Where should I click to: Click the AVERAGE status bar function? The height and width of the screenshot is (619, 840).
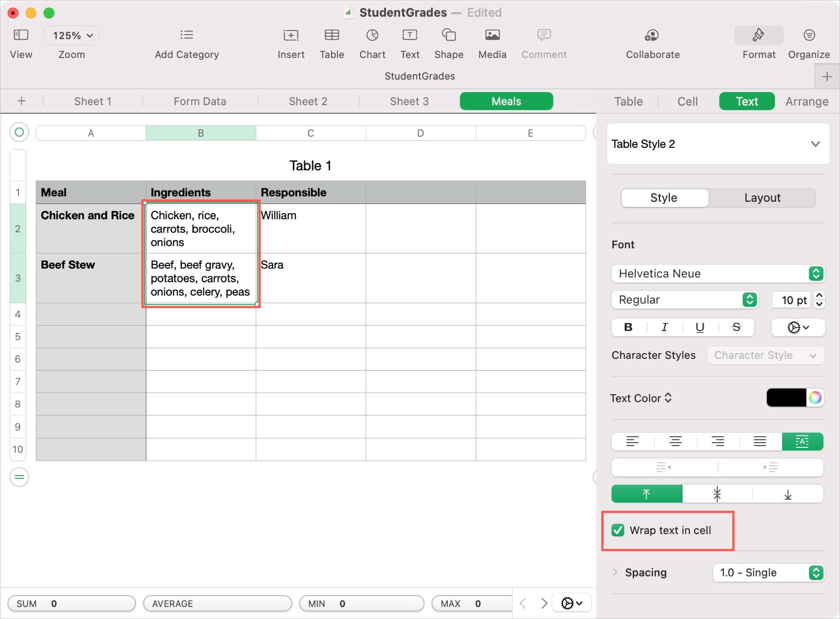(218, 604)
